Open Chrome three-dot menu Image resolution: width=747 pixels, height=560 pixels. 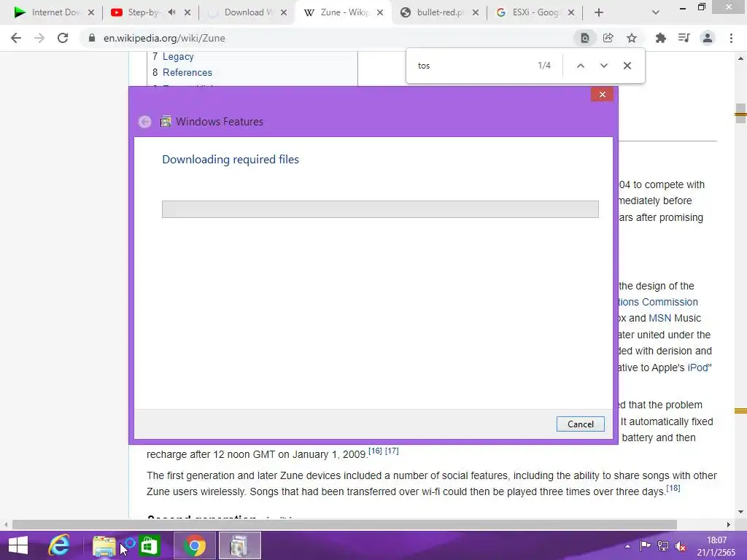[x=731, y=38]
